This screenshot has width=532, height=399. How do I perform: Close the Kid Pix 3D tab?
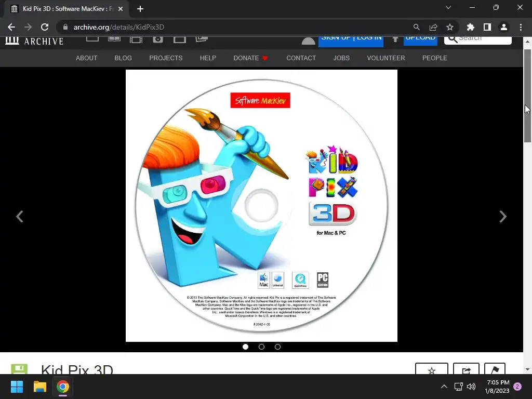click(121, 9)
